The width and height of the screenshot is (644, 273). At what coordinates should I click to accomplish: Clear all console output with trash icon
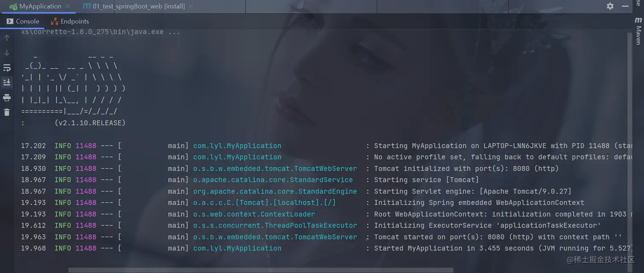[x=7, y=112]
